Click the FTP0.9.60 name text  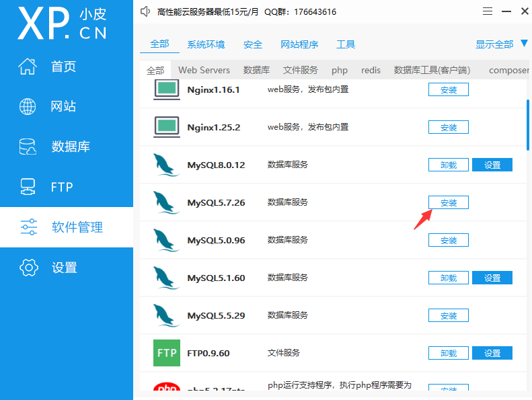208,353
